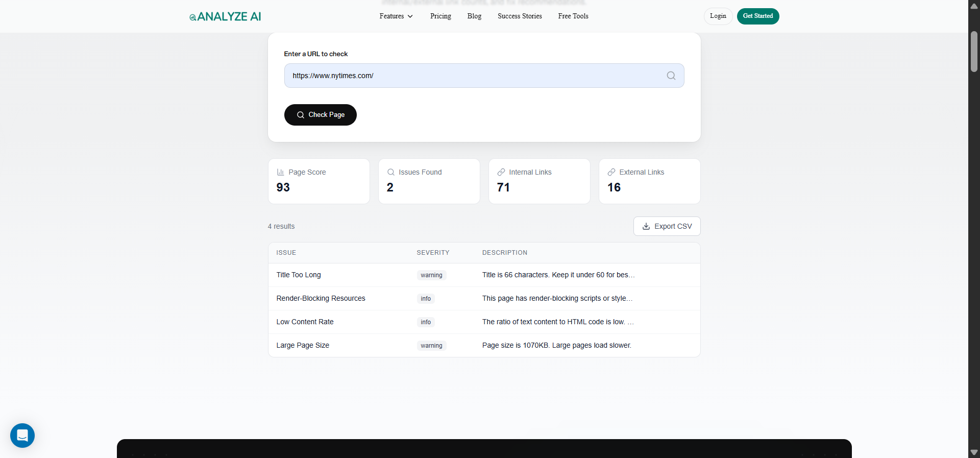Screen dimensions: 980x458
Task: Click the 'ratio of text content' description
Action: point(558,322)
